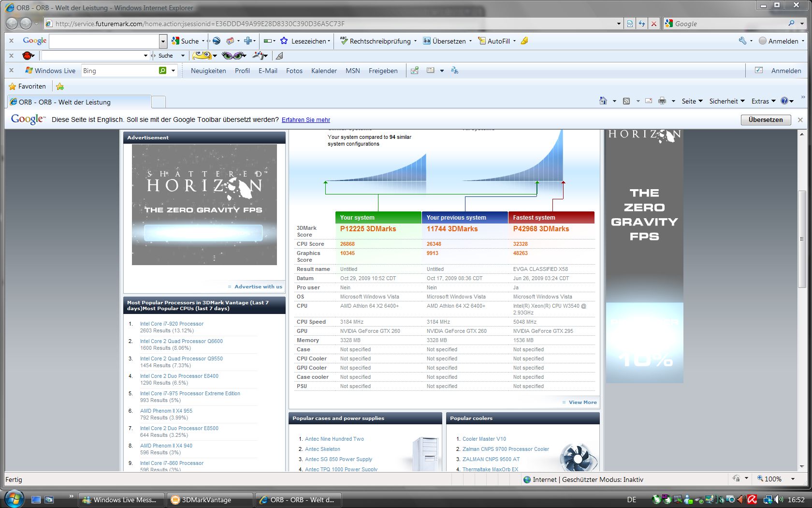Click the volume speaker tray icon

(x=779, y=499)
